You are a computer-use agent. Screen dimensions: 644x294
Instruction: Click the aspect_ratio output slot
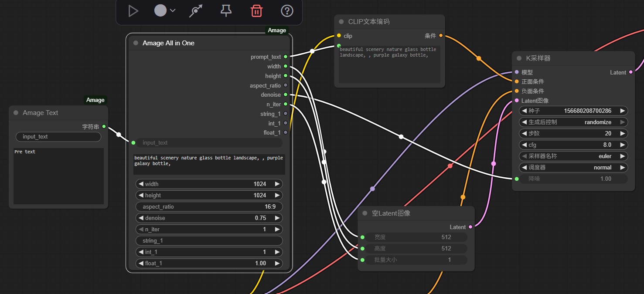[286, 85]
